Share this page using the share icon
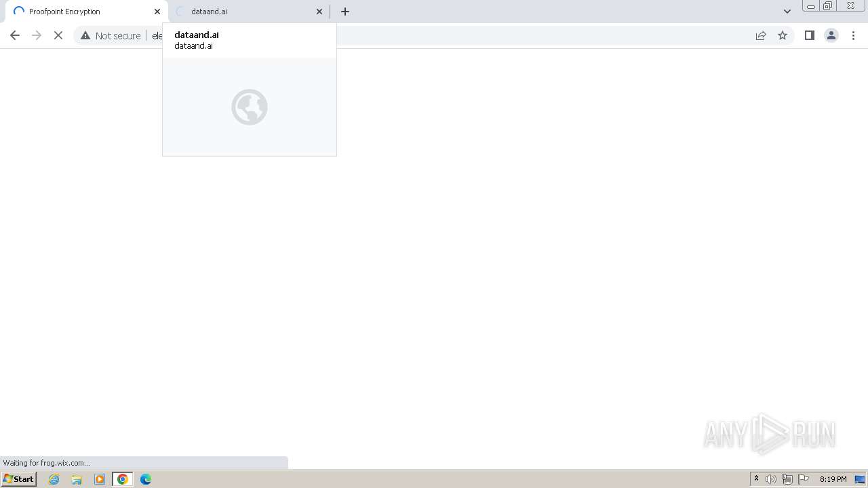The width and height of the screenshot is (868, 488). point(761,35)
